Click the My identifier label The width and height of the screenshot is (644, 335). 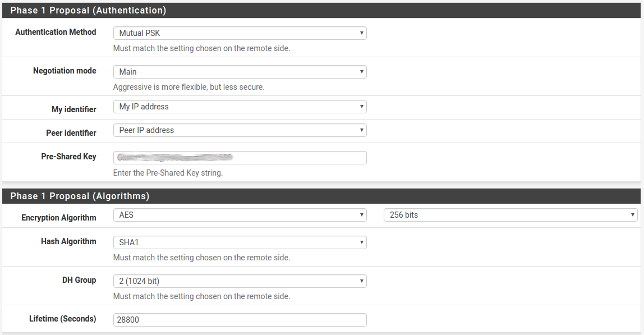pyautogui.click(x=74, y=109)
